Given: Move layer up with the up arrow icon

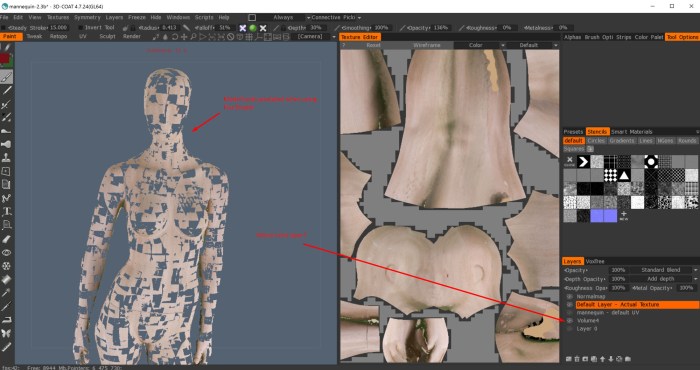Looking at the screenshot, I should [x=602, y=359].
